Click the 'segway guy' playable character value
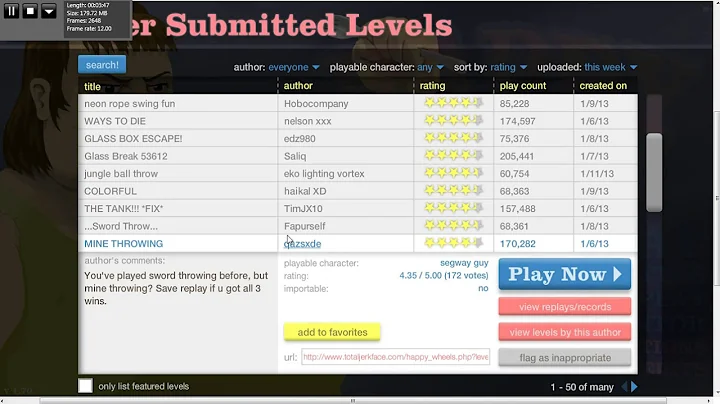Viewport: 720px width, 404px height. [x=464, y=263]
